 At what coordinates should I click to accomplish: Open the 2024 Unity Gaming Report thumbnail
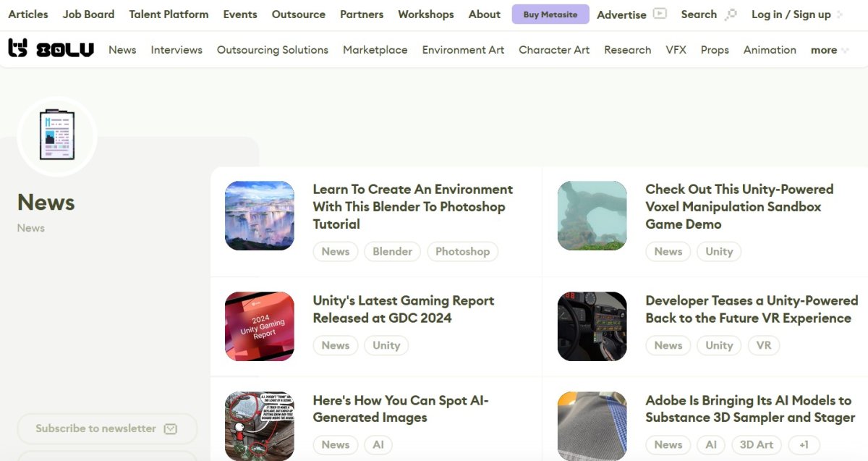tap(260, 326)
